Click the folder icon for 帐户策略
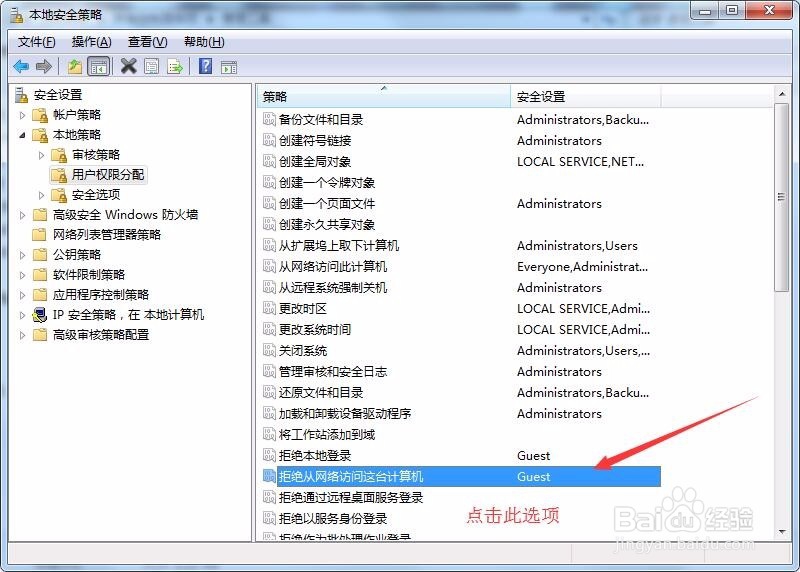 click(40, 115)
